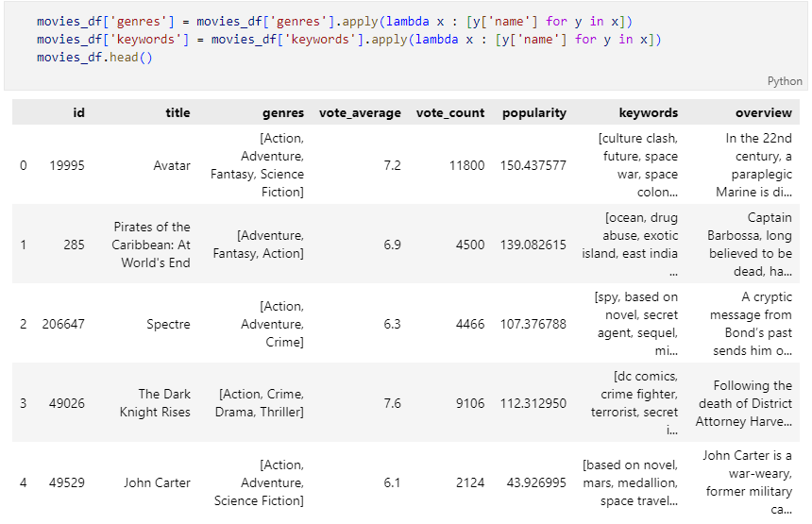This screenshot has width=812, height=524.
Task: Click the 'vote_count' column header
Action: (x=450, y=113)
